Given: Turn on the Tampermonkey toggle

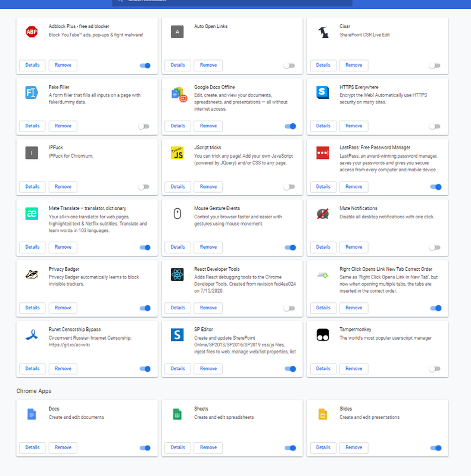Looking at the screenshot, I should 435,369.
